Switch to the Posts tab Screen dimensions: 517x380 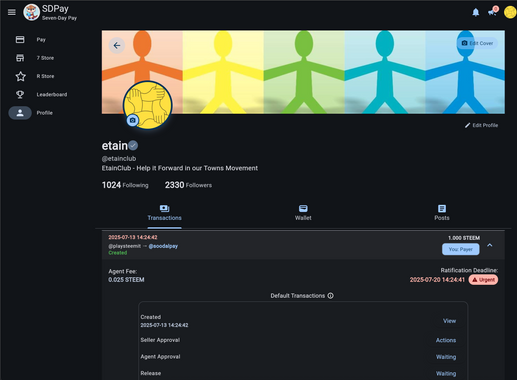pyautogui.click(x=442, y=213)
